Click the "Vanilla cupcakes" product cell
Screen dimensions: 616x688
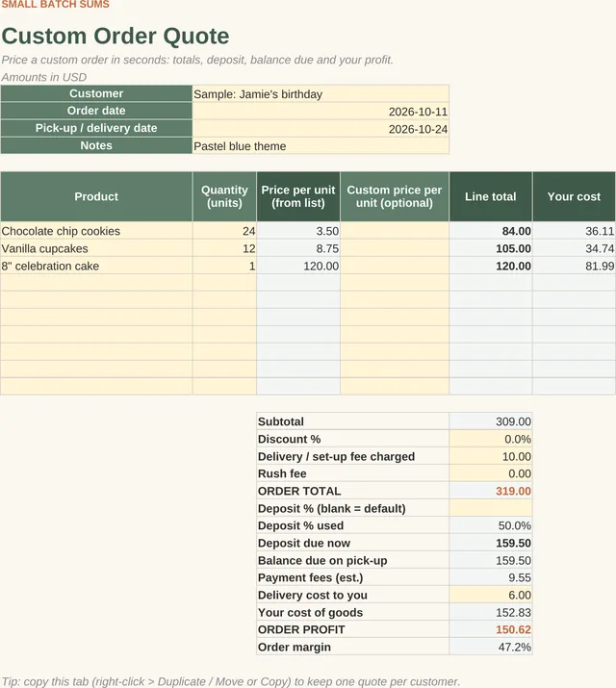(96, 248)
